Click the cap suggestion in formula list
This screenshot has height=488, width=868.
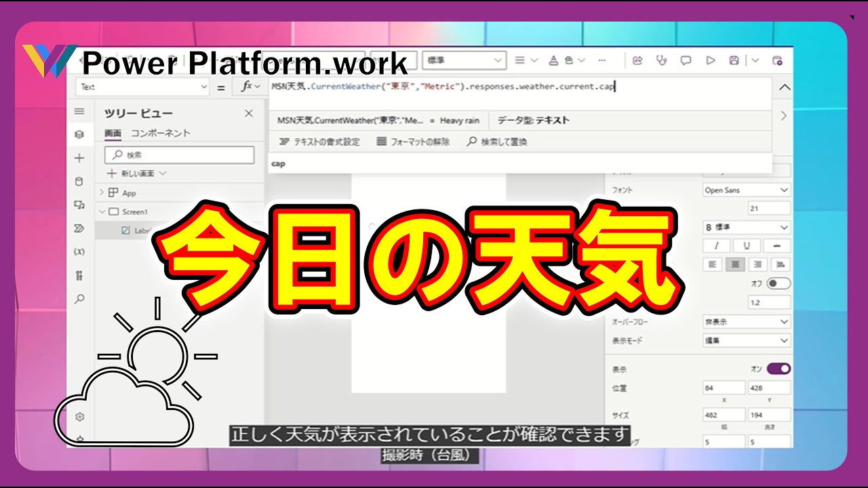[x=278, y=163]
